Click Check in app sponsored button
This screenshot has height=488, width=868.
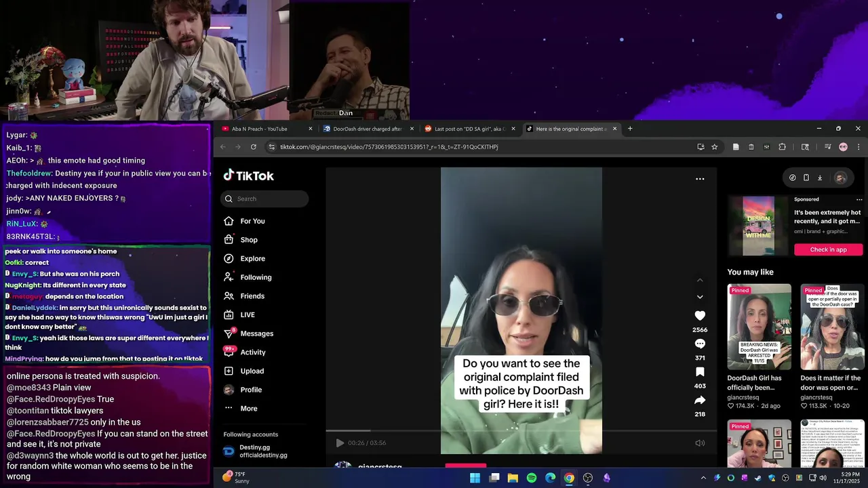pos(828,249)
